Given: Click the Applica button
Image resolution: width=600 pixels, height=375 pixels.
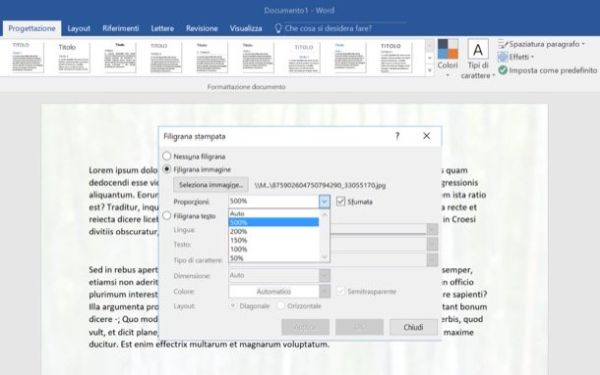Looking at the screenshot, I should 305,327.
